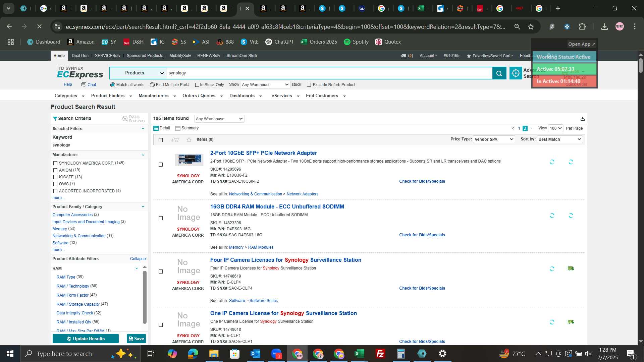Check Exclude Refurb Product
This screenshot has width=644, height=362.
click(x=309, y=85)
